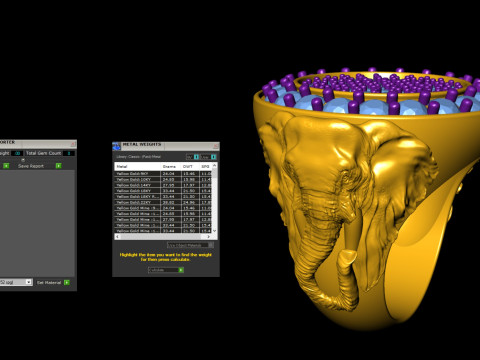Click the down arrow of metal list scrollbar
Viewport: 480px width, 360px height.
[x=214, y=231]
